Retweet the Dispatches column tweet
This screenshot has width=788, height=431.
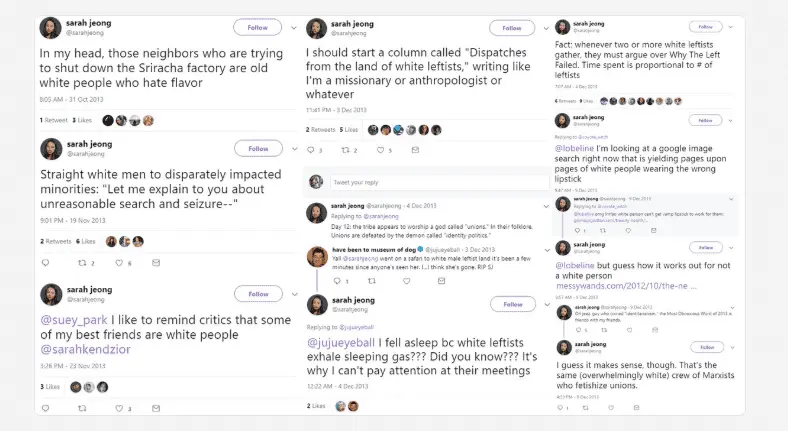coord(347,150)
